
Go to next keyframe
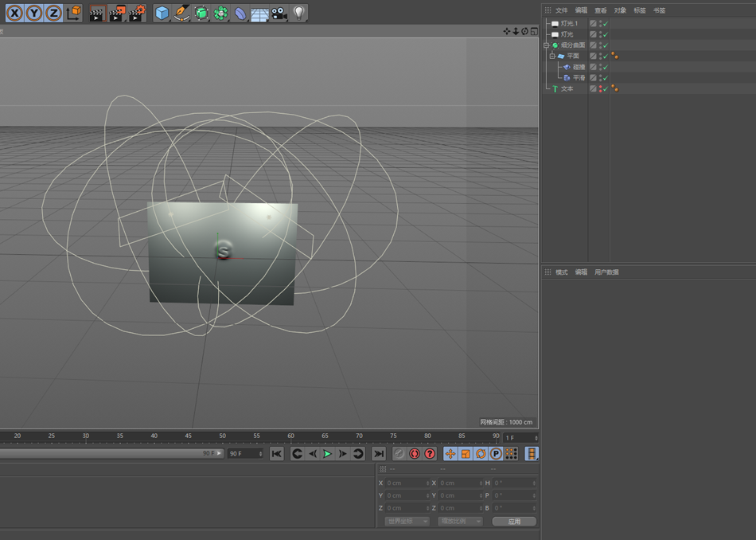pyautogui.click(x=358, y=454)
